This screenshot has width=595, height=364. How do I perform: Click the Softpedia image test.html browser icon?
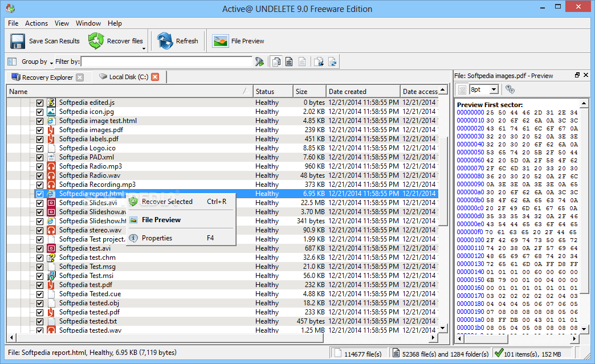tap(51, 121)
